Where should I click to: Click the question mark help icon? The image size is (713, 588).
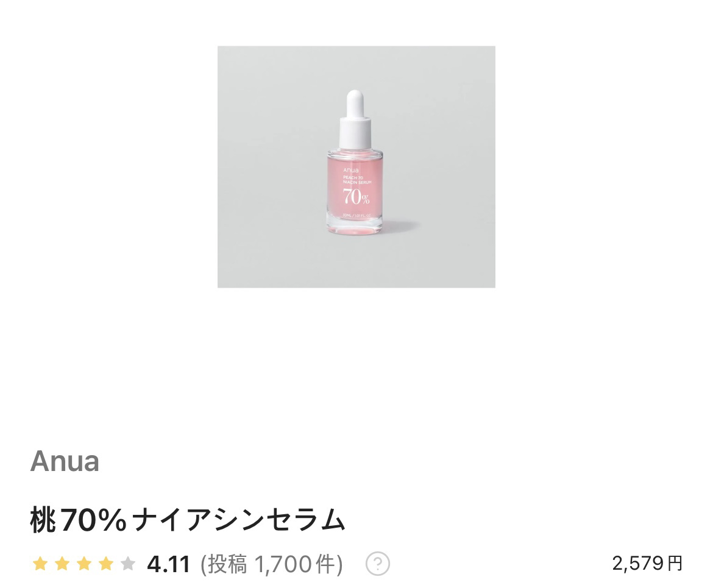coord(378,564)
